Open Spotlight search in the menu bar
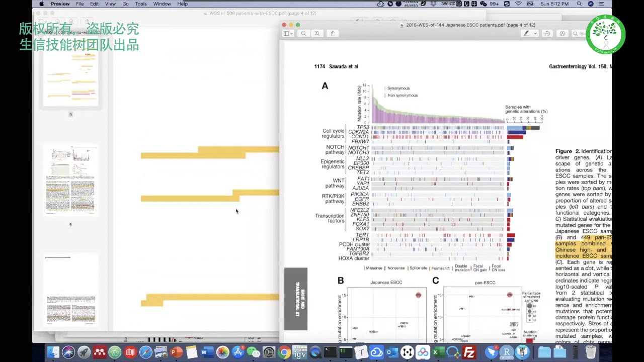 579,4
